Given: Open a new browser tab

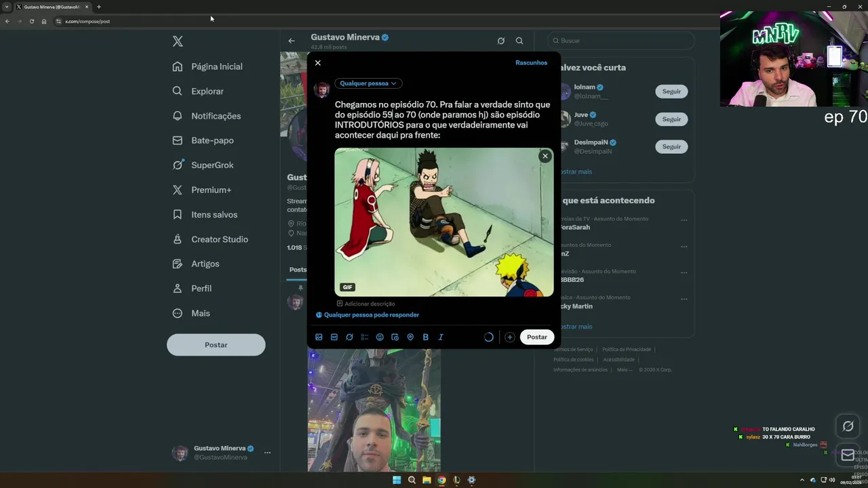Looking at the screenshot, I should 98,7.
